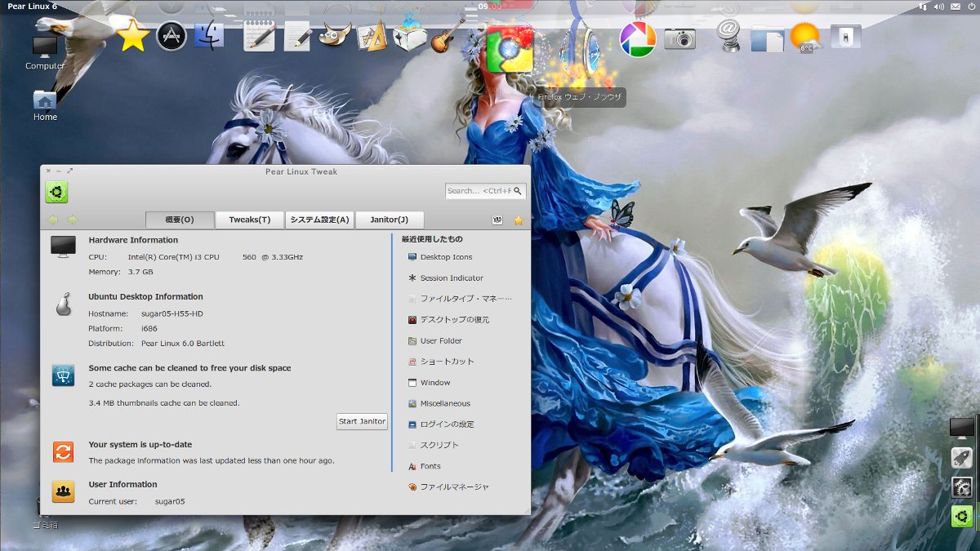Image resolution: width=980 pixels, height=551 pixels.
Task: Open the rocket launcher in right side dock
Action: (x=962, y=458)
